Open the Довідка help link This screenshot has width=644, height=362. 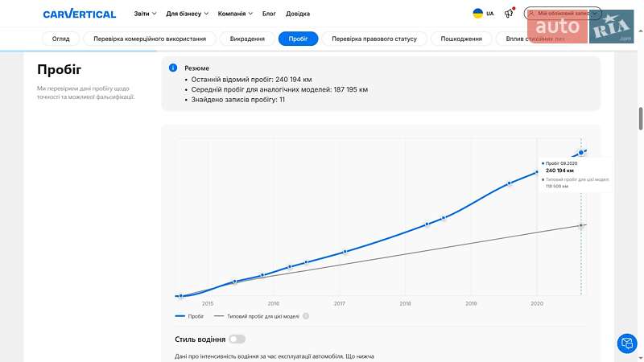point(297,14)
